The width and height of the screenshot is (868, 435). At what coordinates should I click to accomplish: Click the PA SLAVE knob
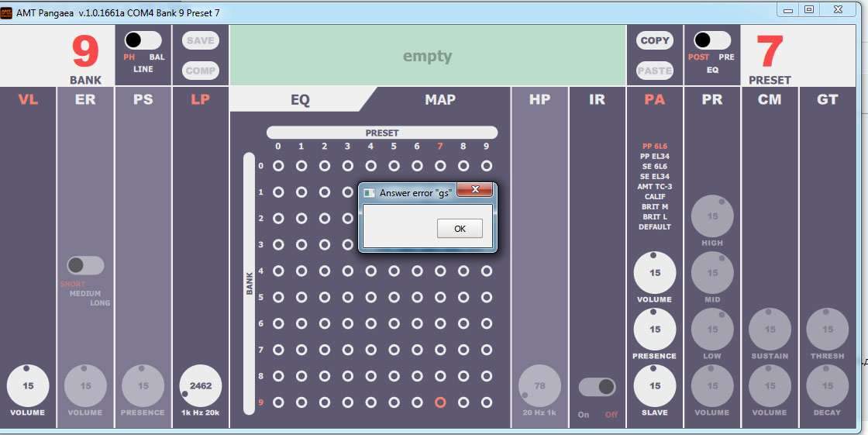pos(655,385)
